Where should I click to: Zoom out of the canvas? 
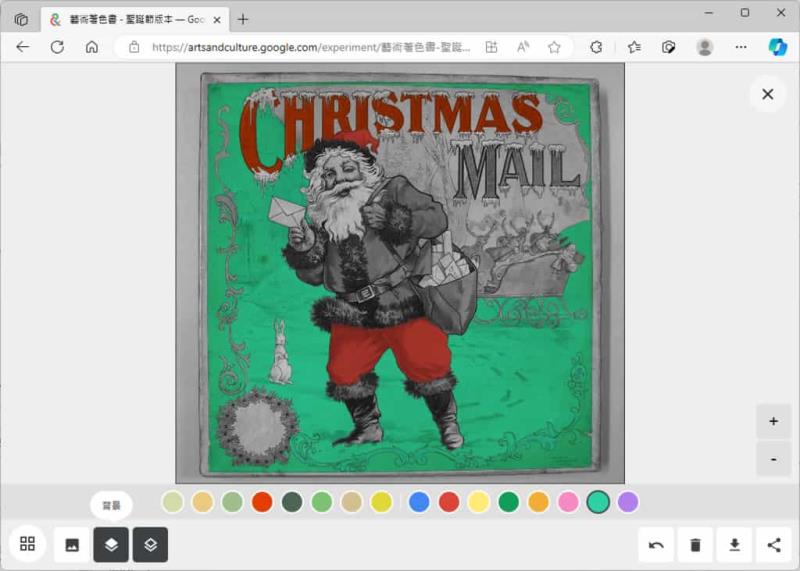(773, 459)
